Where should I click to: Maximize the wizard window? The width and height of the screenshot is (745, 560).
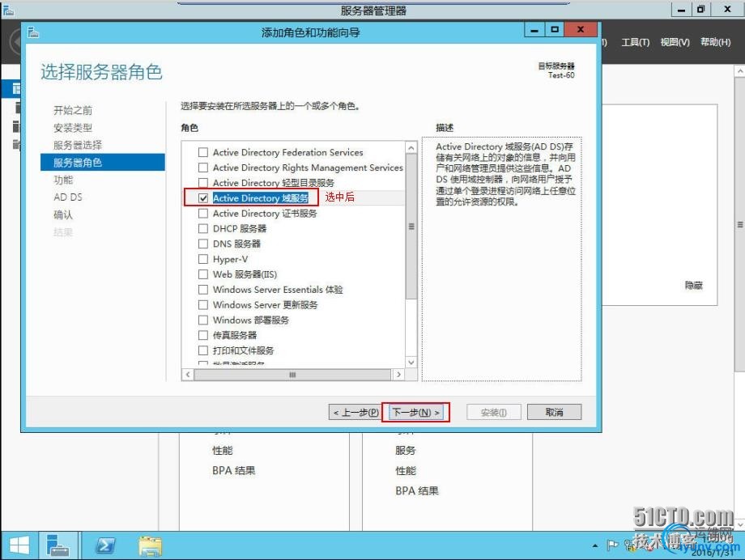pos(554,30)
